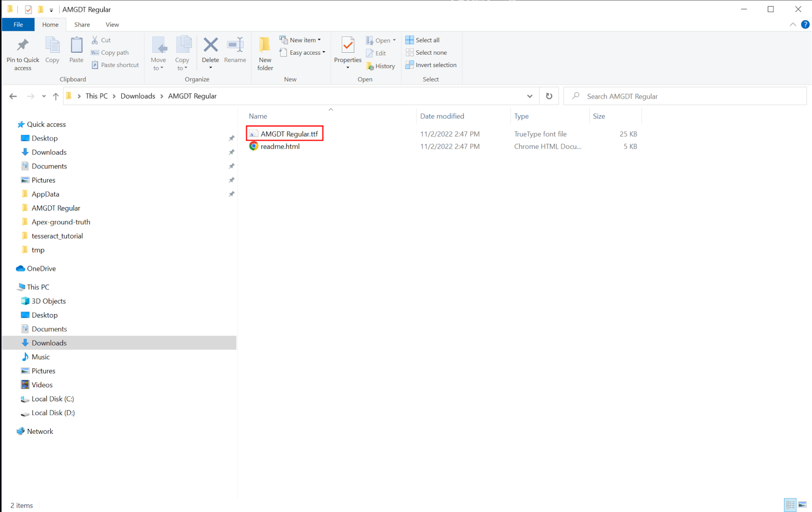Click Select all in the ribbon
Image resolution: width=812 pixels, height=512 pixels.
tap(423, 40)
